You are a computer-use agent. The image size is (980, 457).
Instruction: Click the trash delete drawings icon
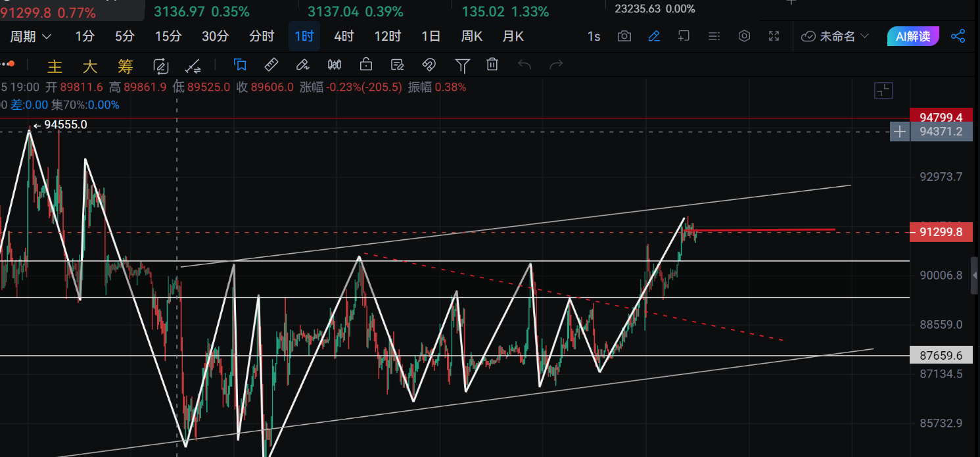(x=492, y=64)
